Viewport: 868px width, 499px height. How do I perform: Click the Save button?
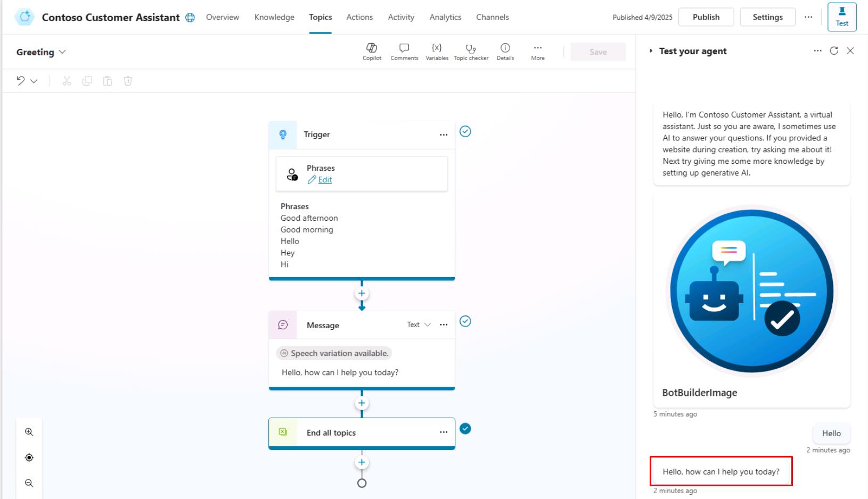click(x=598, y=52)
